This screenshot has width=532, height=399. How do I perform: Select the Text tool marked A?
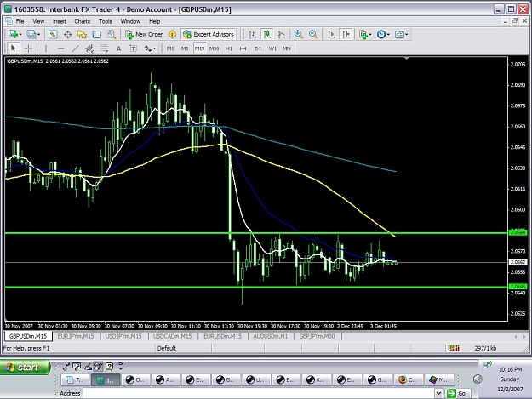(119, 48)
